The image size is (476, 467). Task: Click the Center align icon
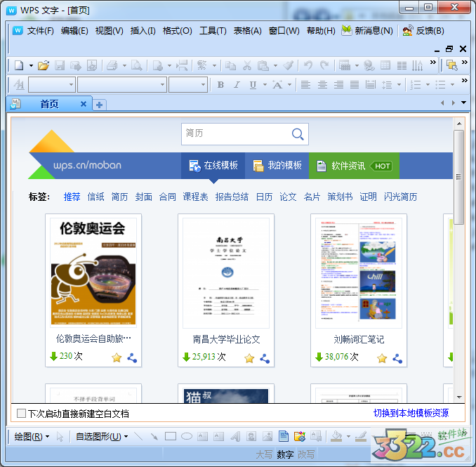point(322,85)
